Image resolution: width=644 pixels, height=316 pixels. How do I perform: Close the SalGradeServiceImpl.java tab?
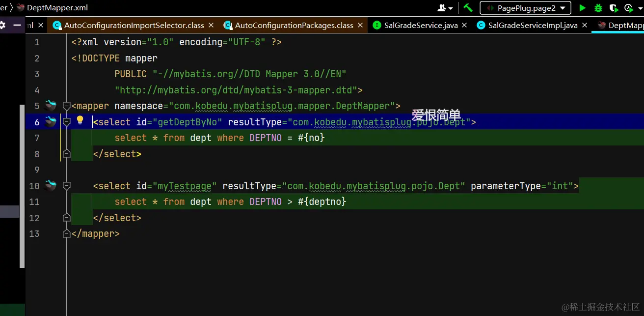click(x=584, y=25)
